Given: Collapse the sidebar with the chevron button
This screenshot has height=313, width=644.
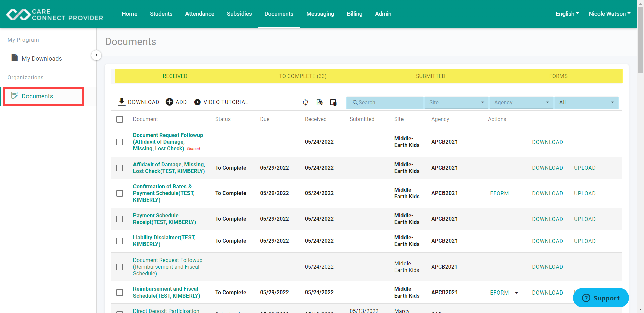Looking at the screenshot, I should [x=96, y=55].
